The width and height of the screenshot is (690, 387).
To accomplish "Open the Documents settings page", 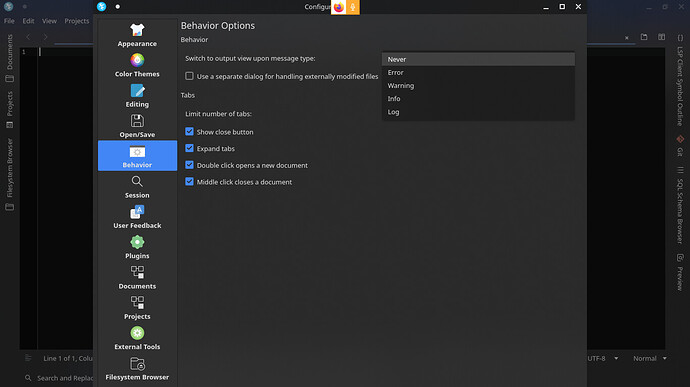I will pyautogui.click(x=137, y=278).
